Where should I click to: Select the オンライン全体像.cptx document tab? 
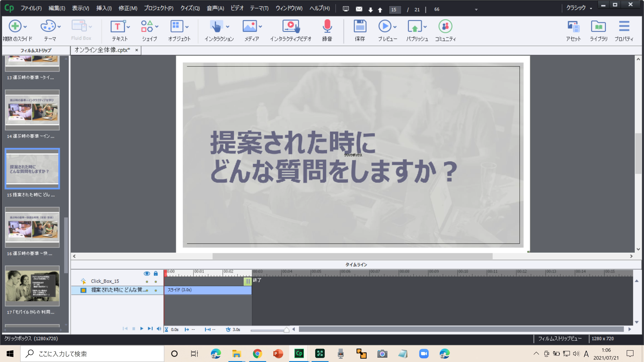pyautogui.click(x=102, y=50)
